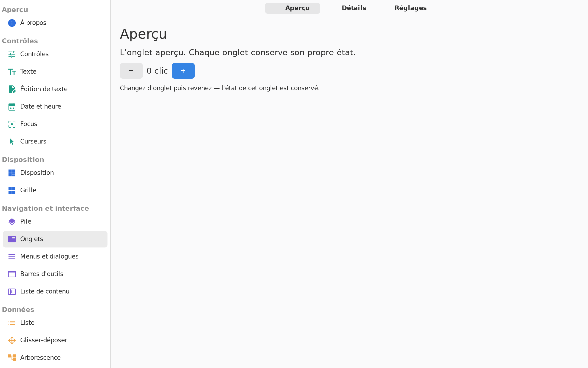Click the move arrows icon for Glisser-déposer
Viewport: 588px width, 368px height.
[12, 340]
